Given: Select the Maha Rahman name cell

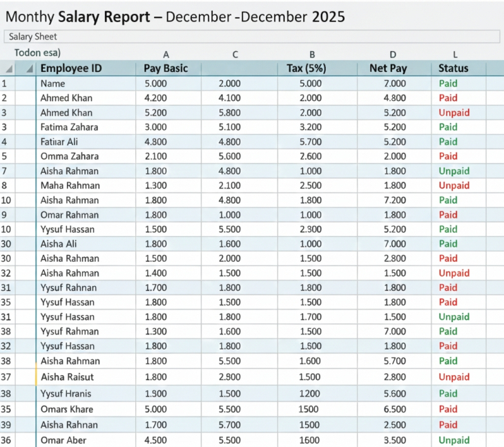Looking at the screenshot, I should (70, 185).
